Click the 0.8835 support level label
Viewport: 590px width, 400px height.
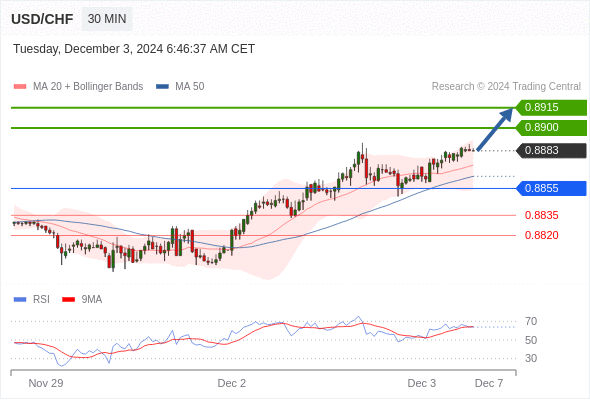pyautogui.click(x=541, y=216)
